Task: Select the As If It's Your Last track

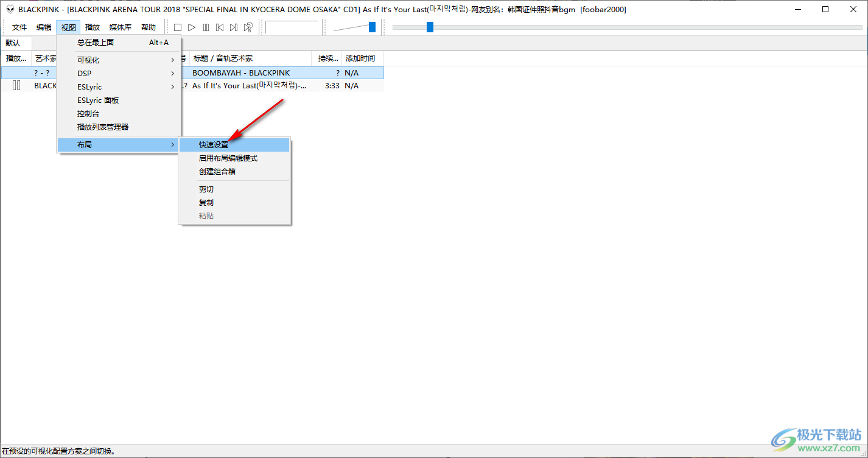Action: 249,86
